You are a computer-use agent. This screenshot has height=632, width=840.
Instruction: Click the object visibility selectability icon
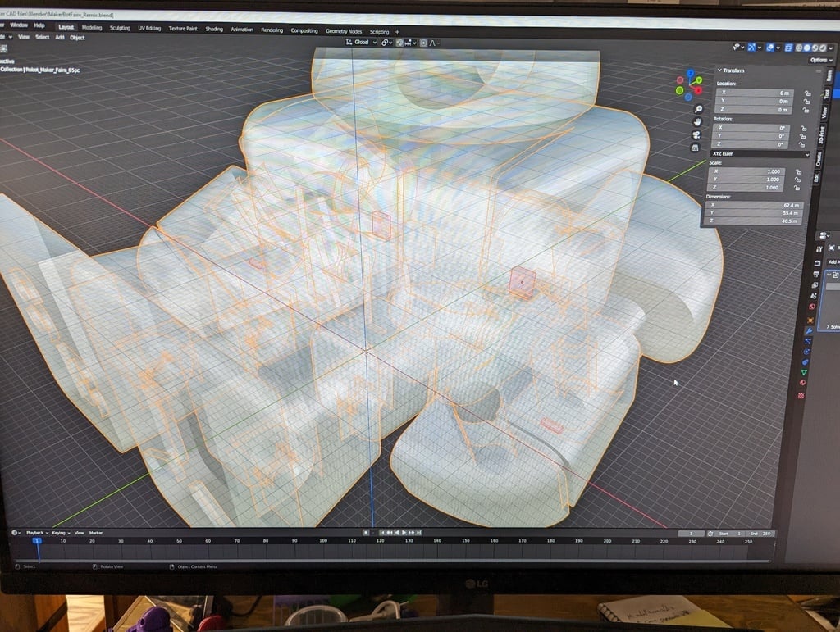(x=739, y=47)
